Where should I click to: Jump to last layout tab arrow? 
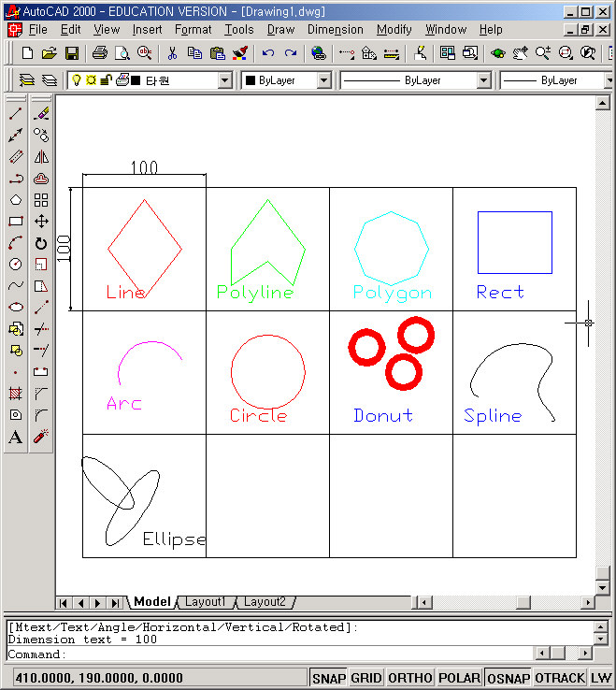point(115,603)
